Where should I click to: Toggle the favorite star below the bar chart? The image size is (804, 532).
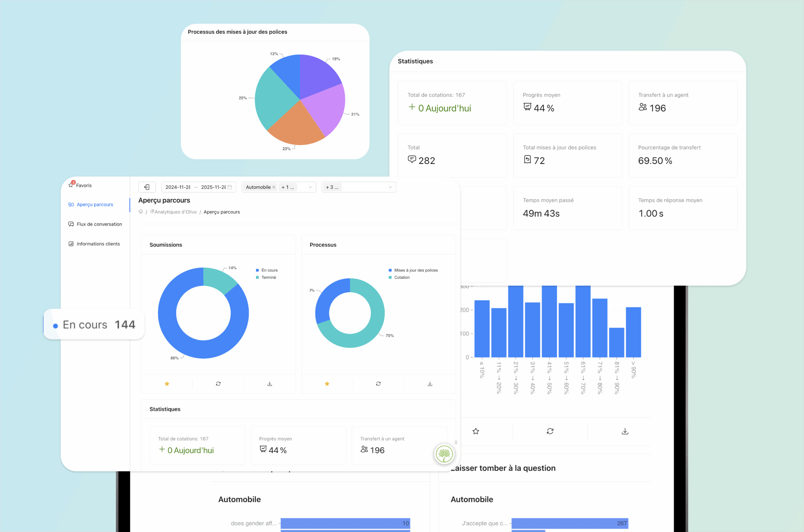tap(475, 431)
